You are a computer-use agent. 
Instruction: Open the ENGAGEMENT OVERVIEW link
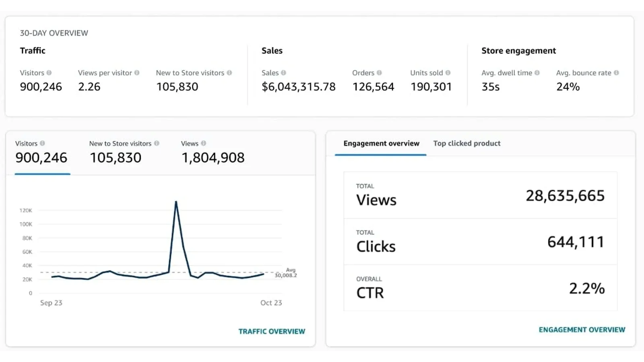coord(582,330)
